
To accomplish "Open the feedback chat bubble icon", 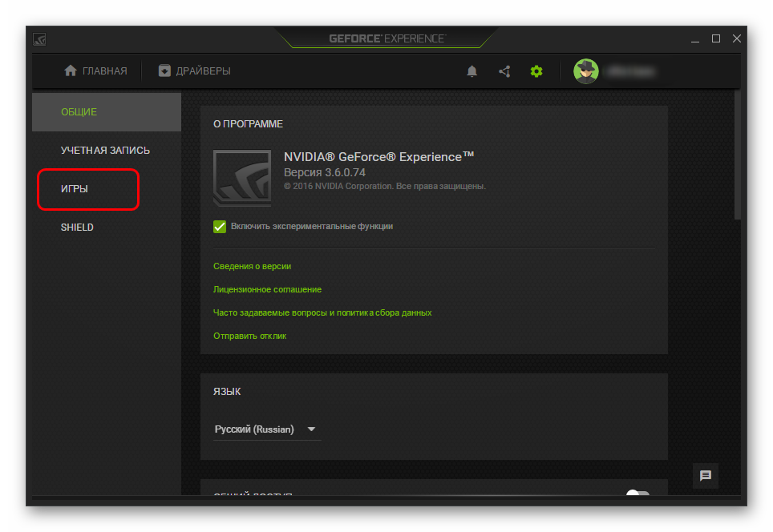I will tap(706, 475).
